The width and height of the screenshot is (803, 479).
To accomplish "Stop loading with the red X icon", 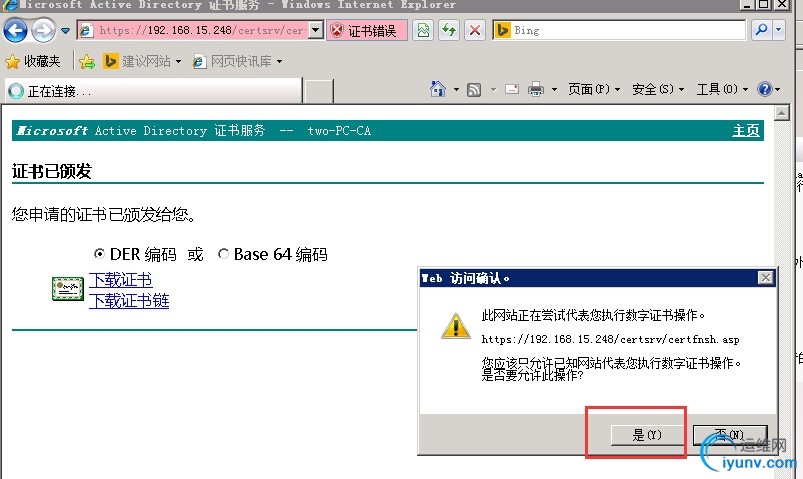I will click(x=475, y=30).
